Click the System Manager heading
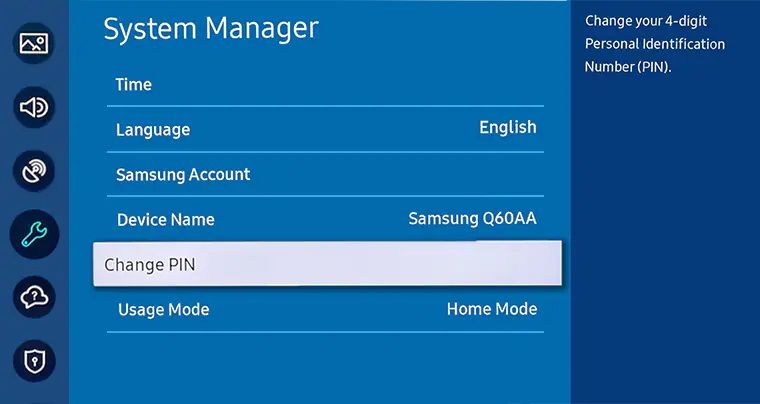Image resolution: width=760 pixels, height=404 pixels. click(x=211, y=28)
